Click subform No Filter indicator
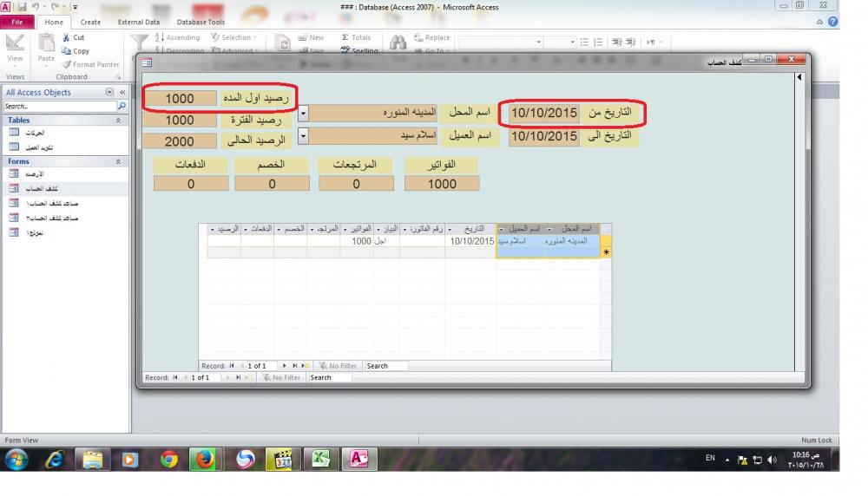 coord(338,366)
